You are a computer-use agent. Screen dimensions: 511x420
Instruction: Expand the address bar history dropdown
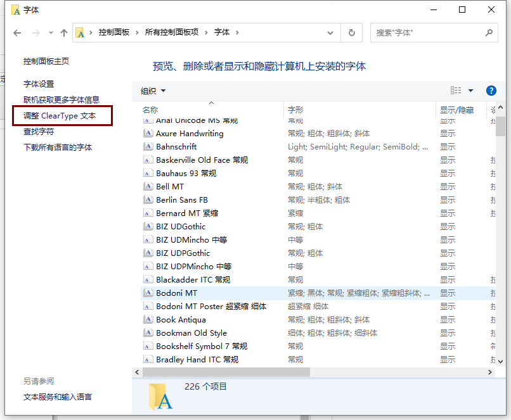tap(330, 32)
